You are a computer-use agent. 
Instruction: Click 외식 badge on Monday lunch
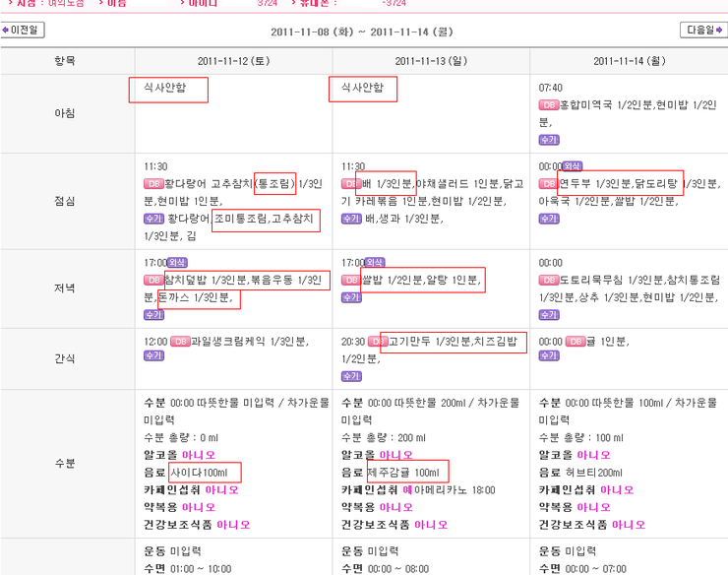click(572, 166)
